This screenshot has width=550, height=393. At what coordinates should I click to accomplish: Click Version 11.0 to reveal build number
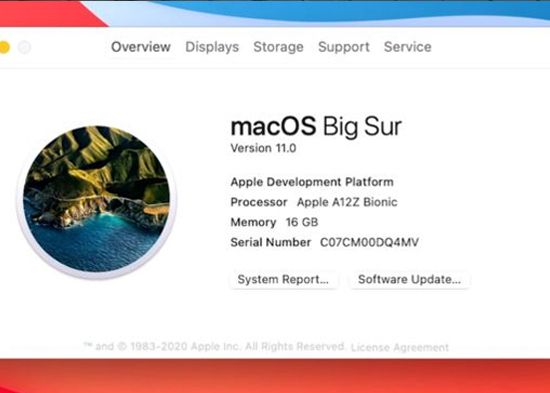(263, 148)
